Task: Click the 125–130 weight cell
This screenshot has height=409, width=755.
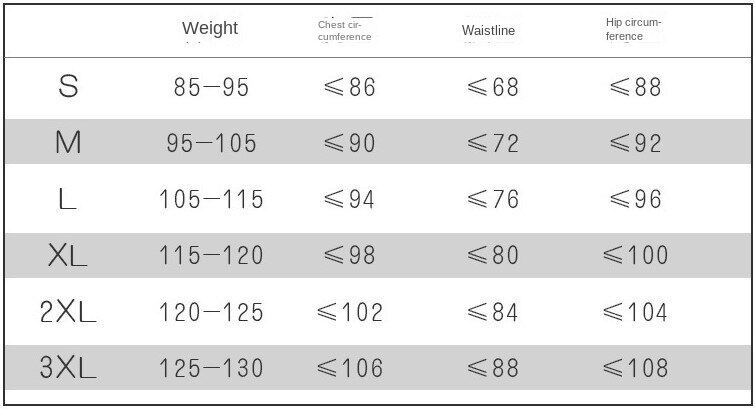Action: (x=211, y=368)
